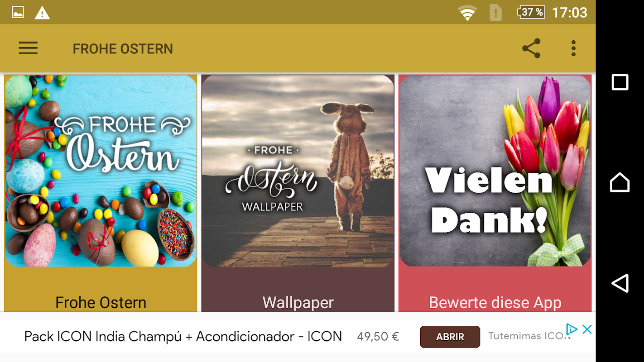
Task: Open the Vielen Dank tulips card
Action: click(495, 171)
